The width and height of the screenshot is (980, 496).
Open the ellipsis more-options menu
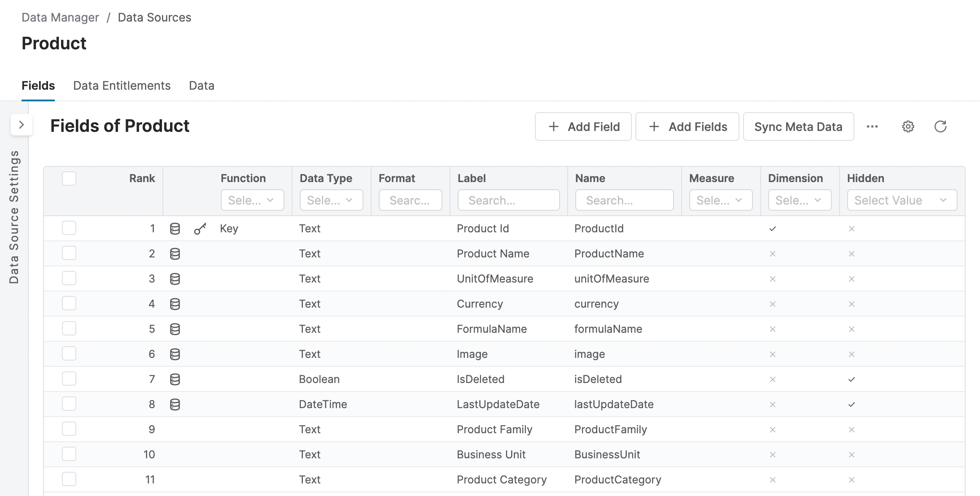click(x=873, y=126)
